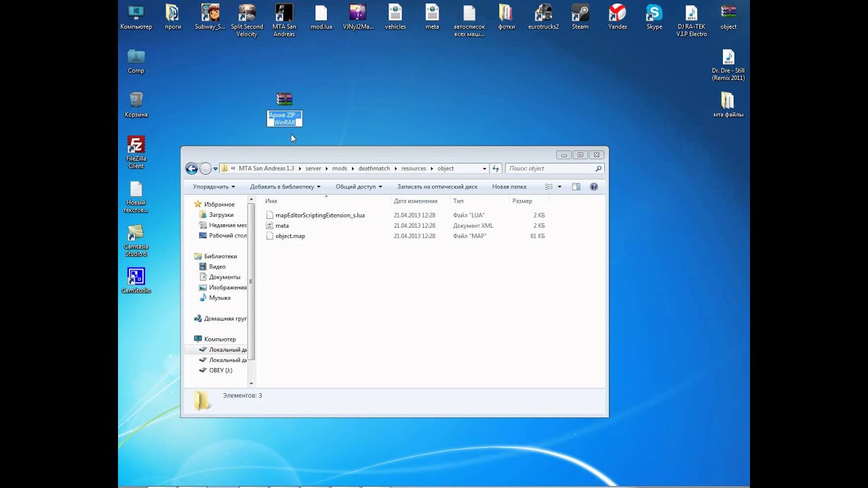Viewport: 868px width, 488px height.
Task: Click the Поиск: object search field
Action: tap(555, 169)
